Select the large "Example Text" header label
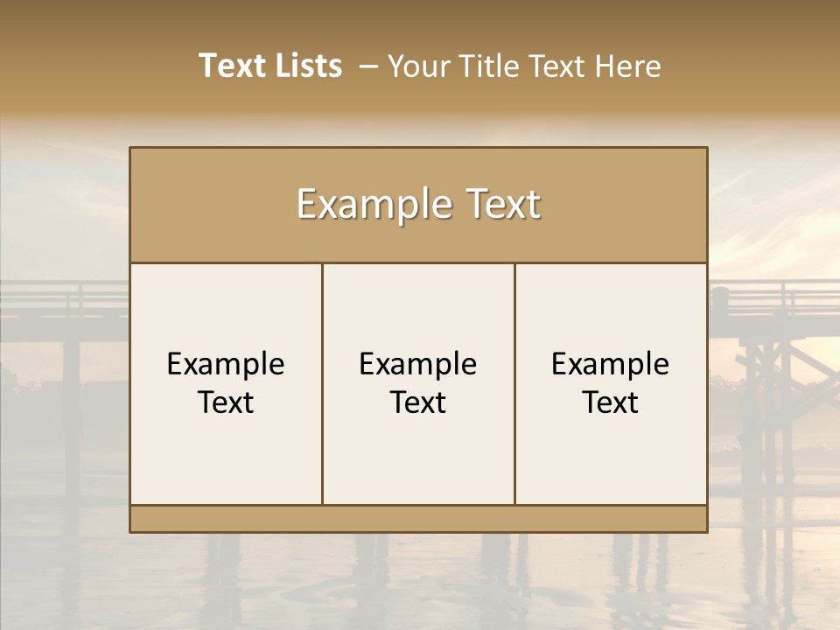The image size is (840, 630). click(x=418, y=205)
